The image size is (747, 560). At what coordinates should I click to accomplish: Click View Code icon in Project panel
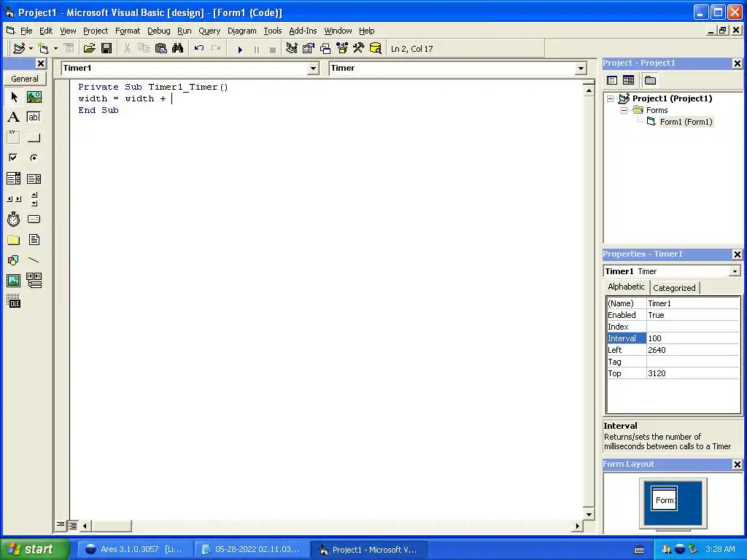click(612, 80)
